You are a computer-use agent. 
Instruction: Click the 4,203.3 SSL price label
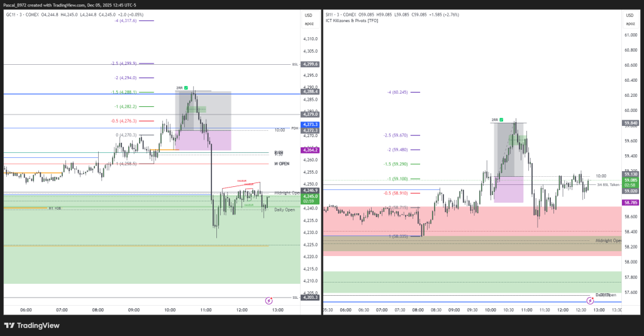310,297
